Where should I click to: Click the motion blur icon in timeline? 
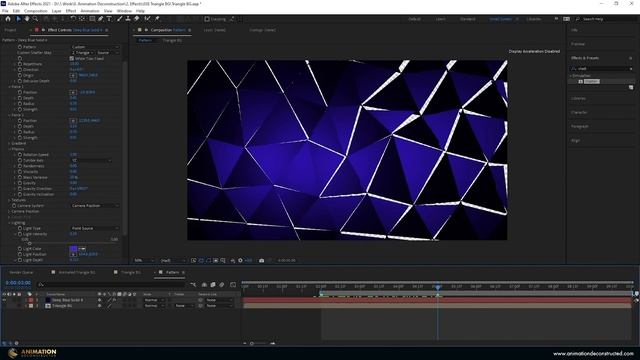click(222, 284)
